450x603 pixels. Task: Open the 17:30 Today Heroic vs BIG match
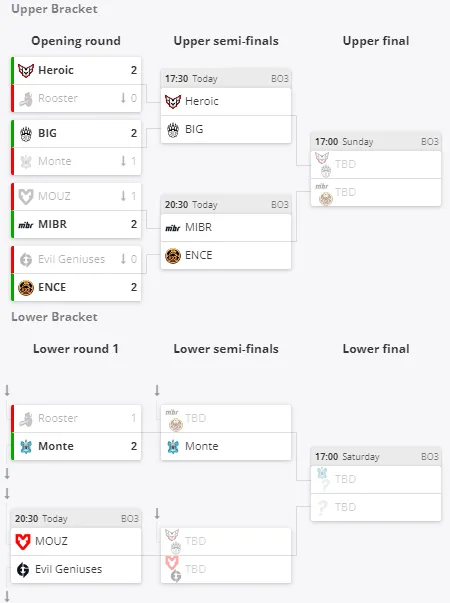pyautogui.click(x=226, y=106)
